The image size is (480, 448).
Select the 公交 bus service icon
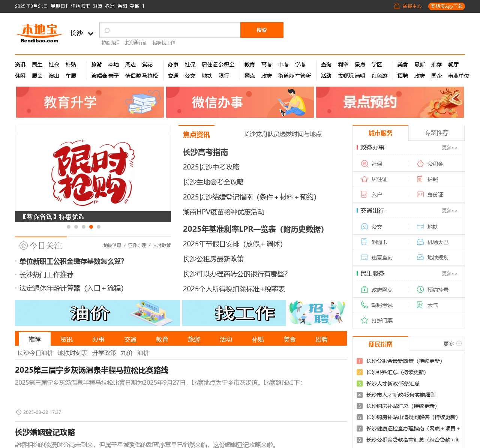click(x=364, y=227)
